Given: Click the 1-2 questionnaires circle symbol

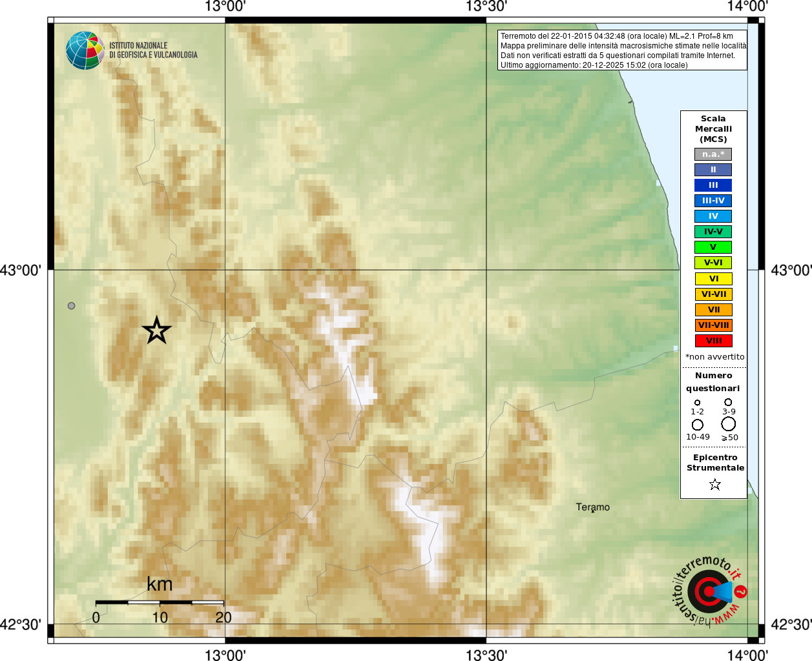Looking at the screenshot, I should click(x=697, y=402).
